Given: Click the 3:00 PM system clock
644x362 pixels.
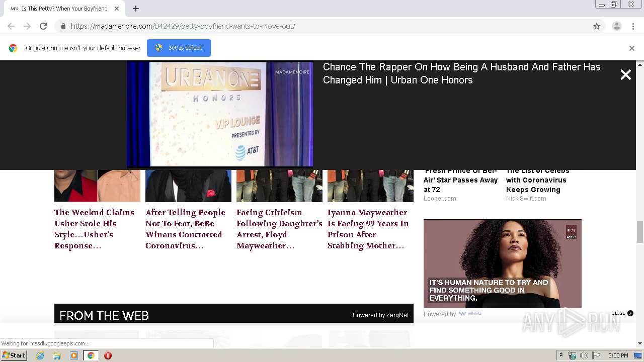Looking at the screenshot, I should click(x=618, y=355).
